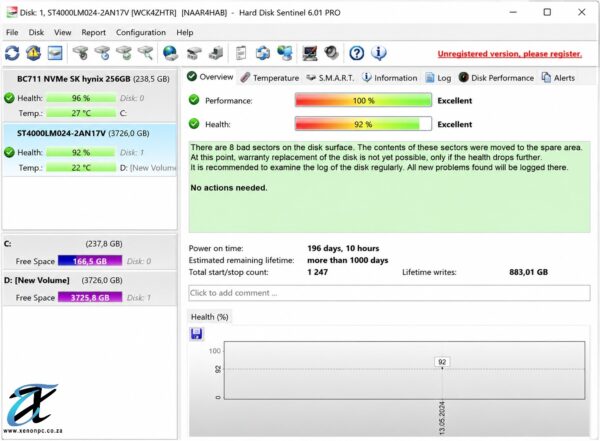Viewport: 600px width, 441px height.
Task: Click the blue question mark Help icon
Action: click(357, 53)
